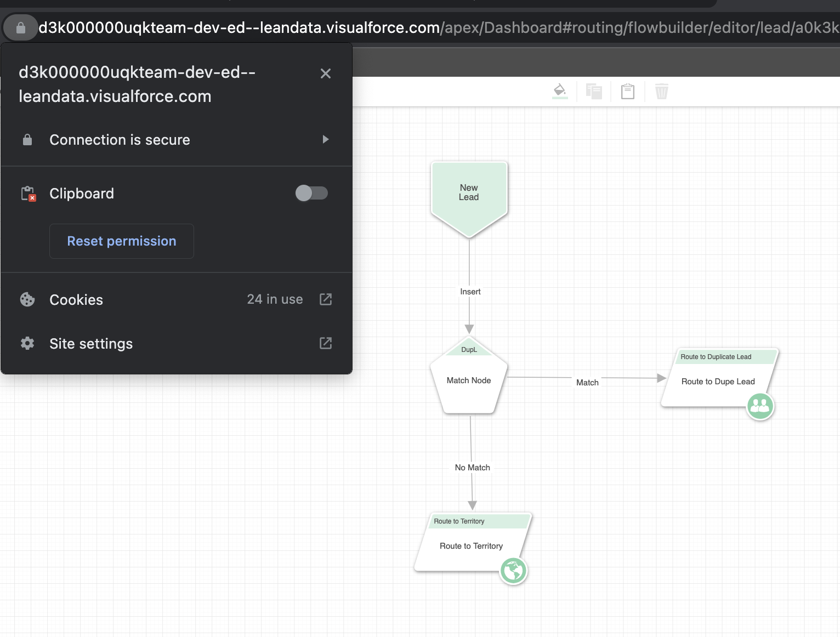Click the 24 in use cookies count
The image size is (840, 637).
click(275, 299)
